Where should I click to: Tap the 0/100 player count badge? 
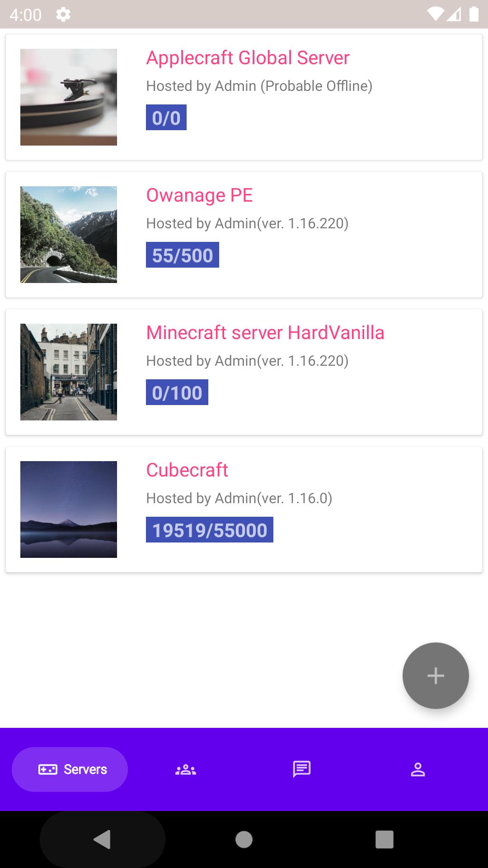click(177, 392)
